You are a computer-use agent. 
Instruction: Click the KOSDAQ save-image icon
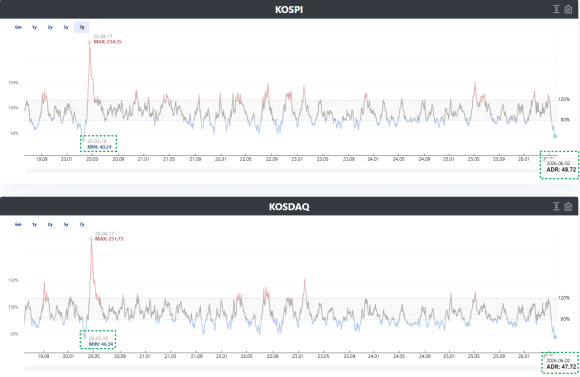[x=568, y=206]
